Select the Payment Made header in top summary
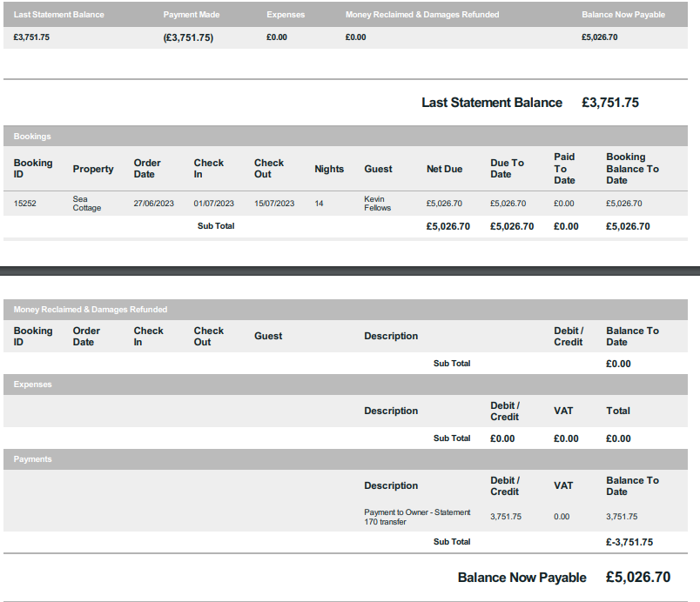700x602 pixels. 191,15
